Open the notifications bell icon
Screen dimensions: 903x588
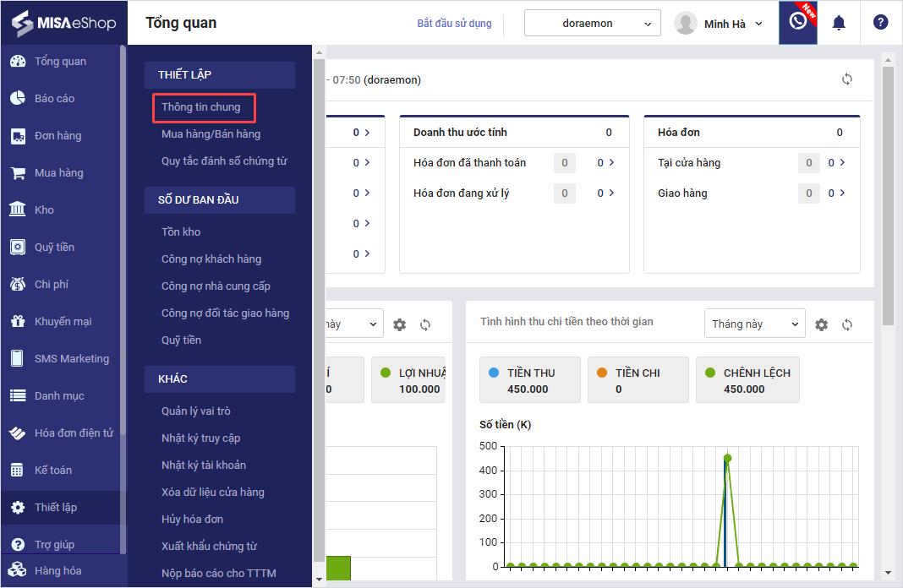839,23
